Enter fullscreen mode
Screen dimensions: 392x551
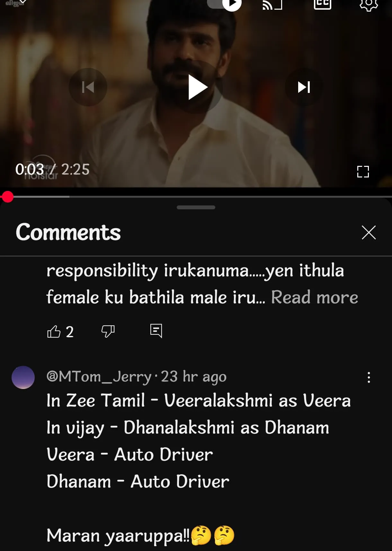pos(363,172)
